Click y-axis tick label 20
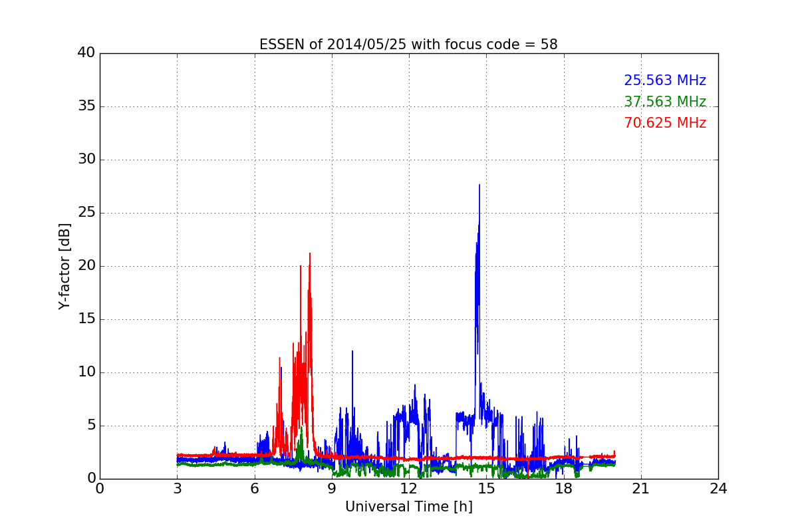Screen dimensions: 798x532 tap(86, 266)
